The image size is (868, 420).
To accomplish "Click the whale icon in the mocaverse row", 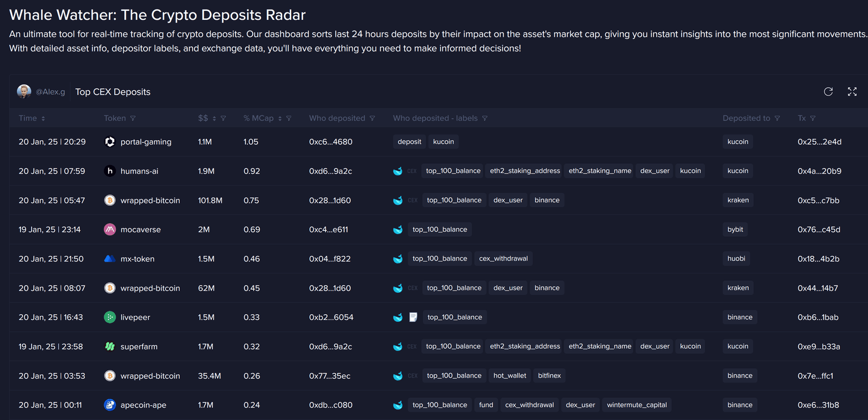I will [398, 230].
